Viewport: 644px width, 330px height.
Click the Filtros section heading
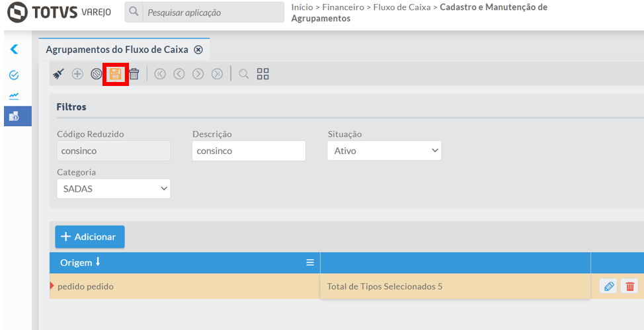click(71, 107)
